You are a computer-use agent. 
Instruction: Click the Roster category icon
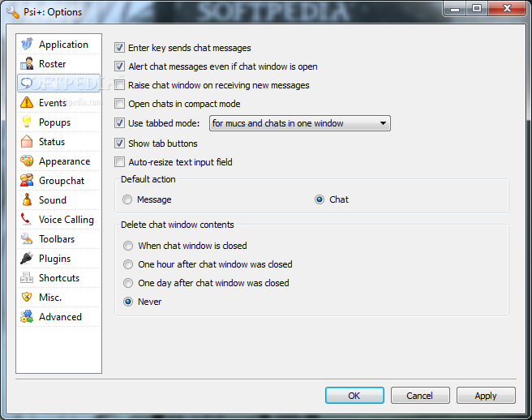tap(27, 63)
